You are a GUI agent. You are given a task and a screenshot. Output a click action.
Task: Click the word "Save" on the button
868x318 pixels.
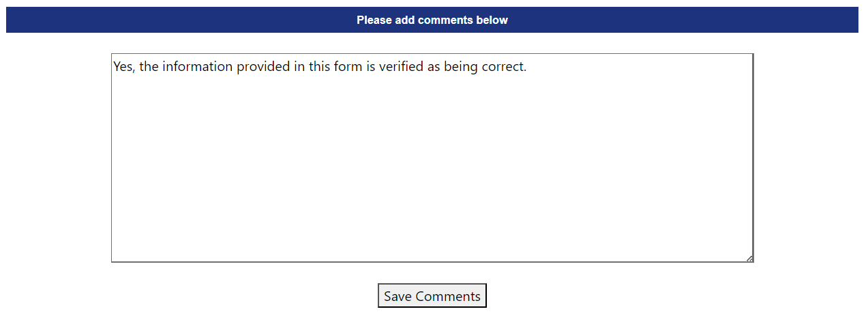pos(398,296)
